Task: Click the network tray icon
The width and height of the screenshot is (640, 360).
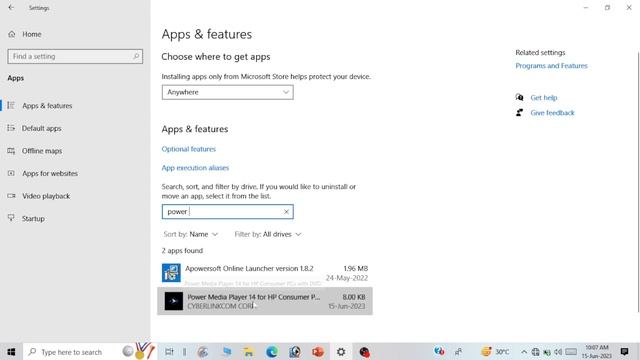Action: [x=536, y=352]
